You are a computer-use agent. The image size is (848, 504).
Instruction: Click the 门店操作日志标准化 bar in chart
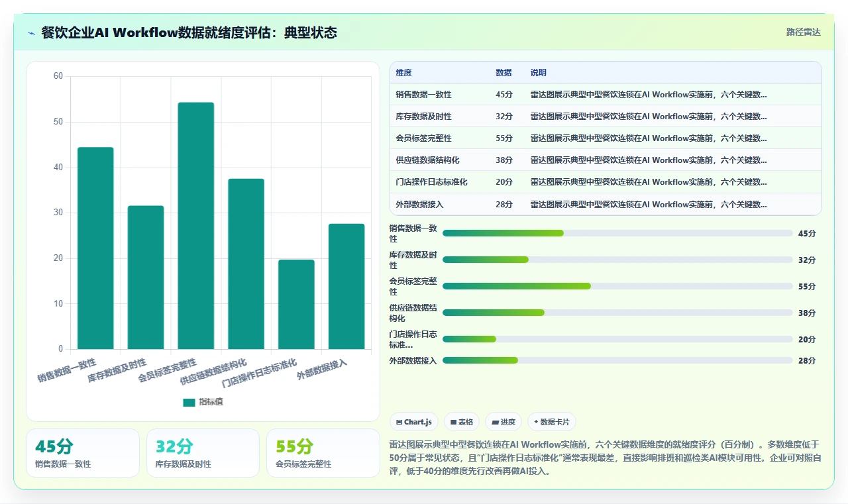coord(296,305)
